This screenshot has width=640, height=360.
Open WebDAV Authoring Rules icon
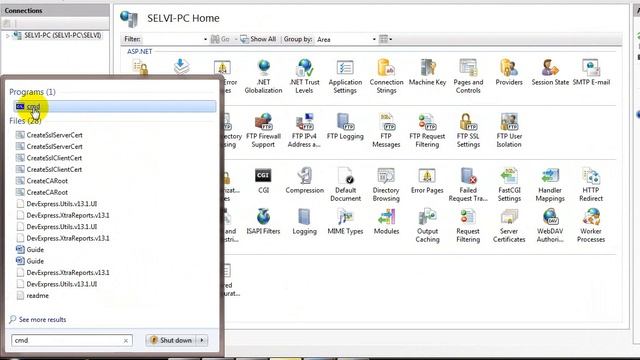550,225
